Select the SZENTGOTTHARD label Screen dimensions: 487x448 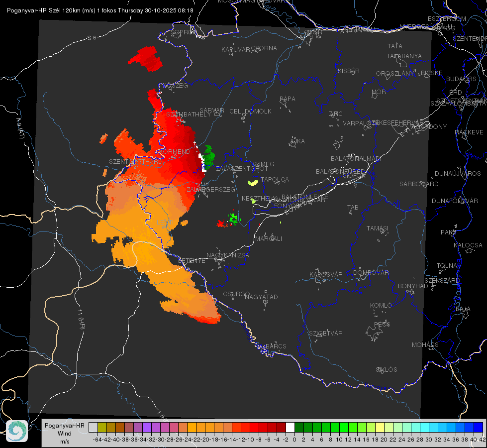tap(136, 162)
